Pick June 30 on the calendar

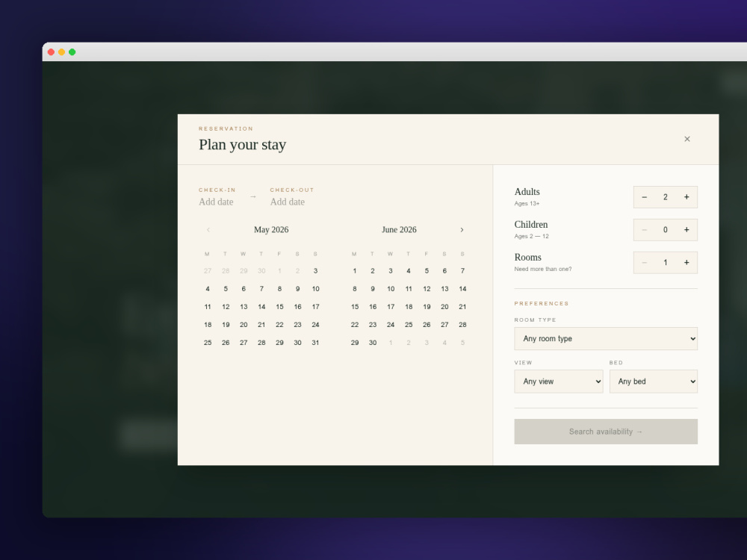click(373, 343)
